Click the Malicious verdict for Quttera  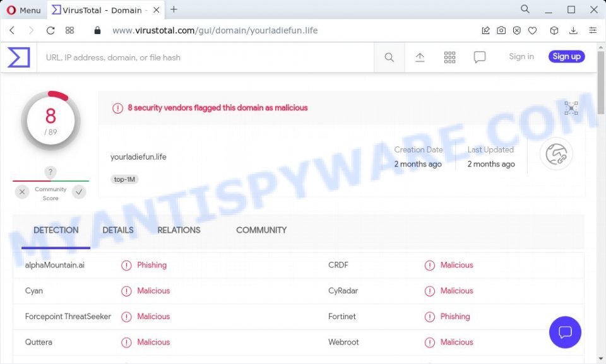tap(153, 343)
